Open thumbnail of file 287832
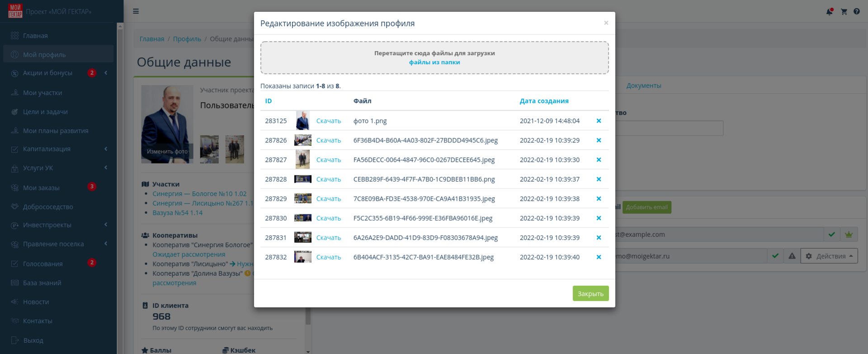 tap(302, 257)
